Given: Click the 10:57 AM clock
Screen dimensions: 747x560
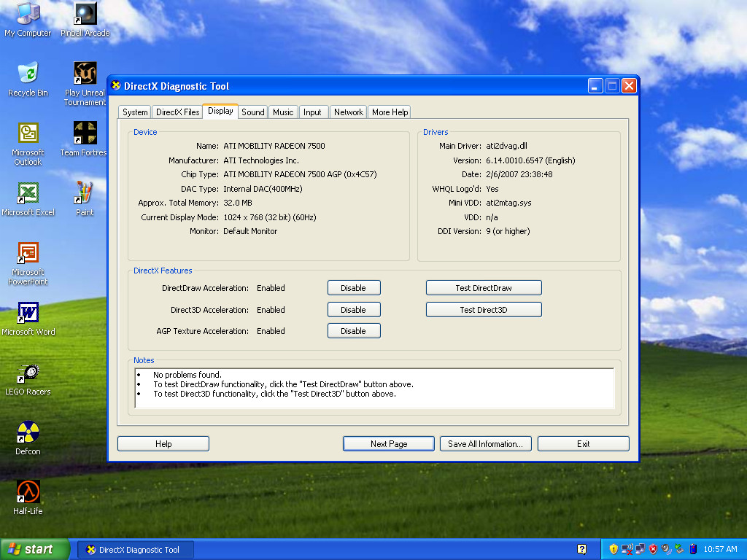Looking at the screenshot, I should point(720,549).
